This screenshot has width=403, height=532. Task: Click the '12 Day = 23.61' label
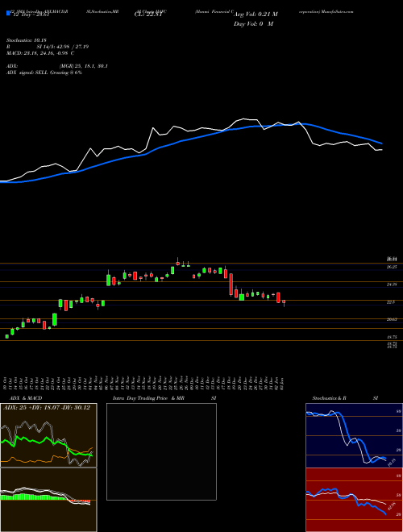click(31, 15)
